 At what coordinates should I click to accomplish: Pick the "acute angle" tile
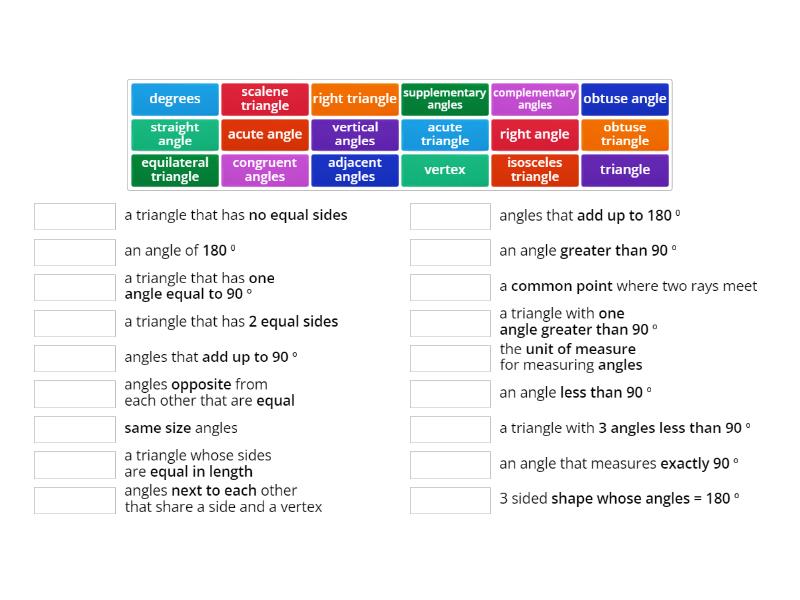click(x=264, y=134)
